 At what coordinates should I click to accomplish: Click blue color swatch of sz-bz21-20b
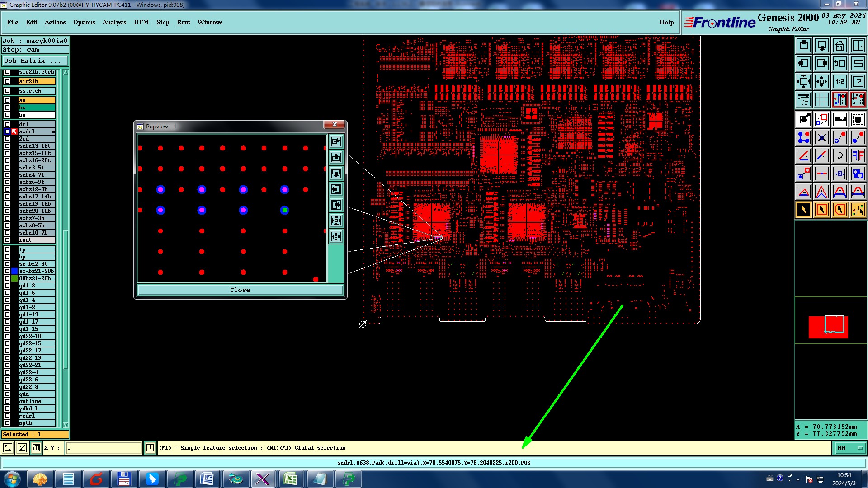[14, 271]
